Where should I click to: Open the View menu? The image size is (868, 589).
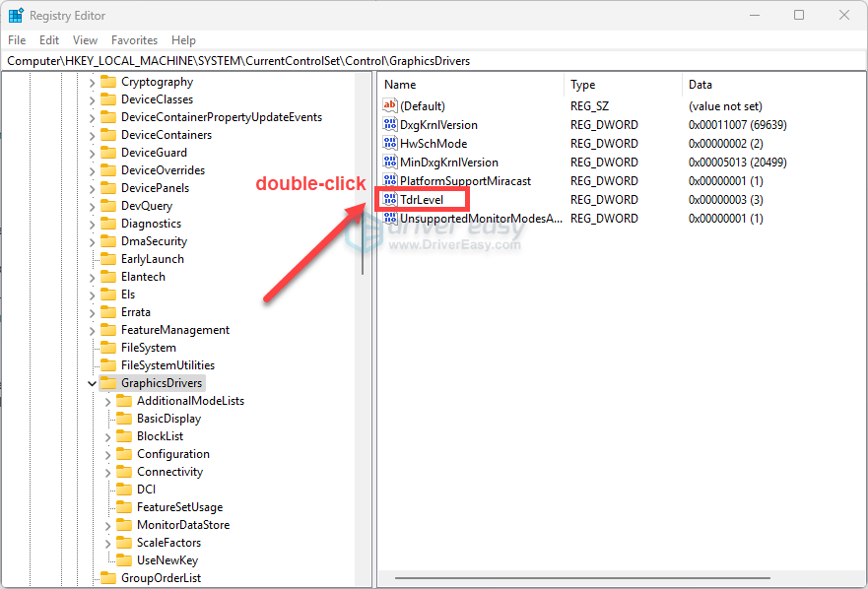tap(86, 40)
